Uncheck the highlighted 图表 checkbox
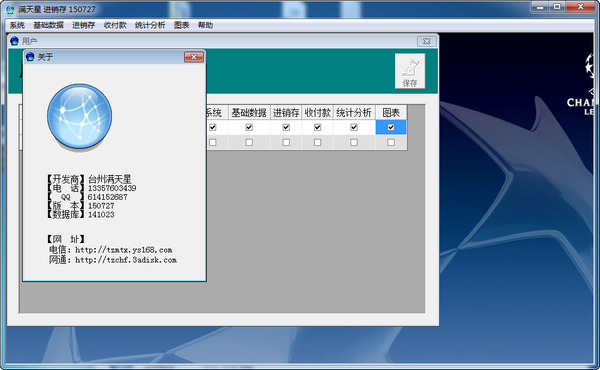This screenshot has width=600, height=370. click(391, 127)
